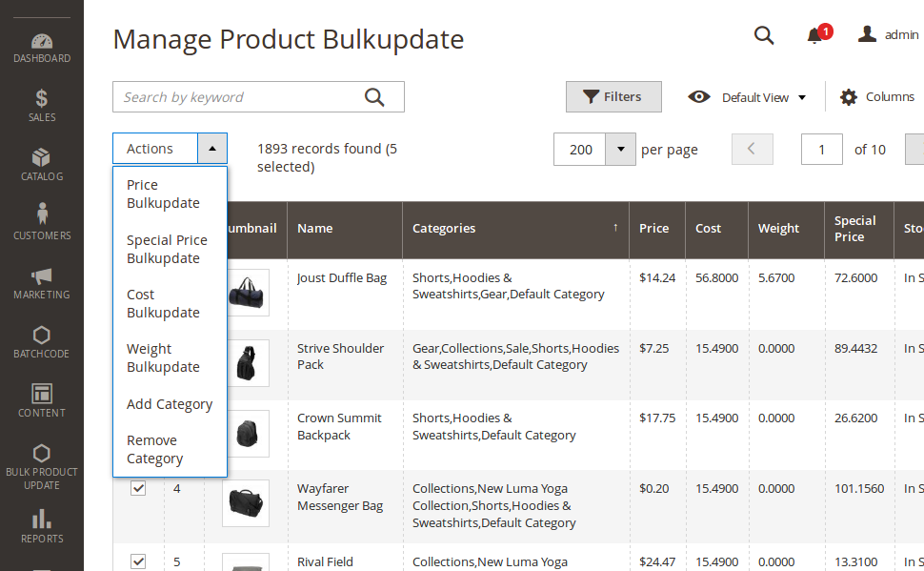Open the per page size dropdown
This screenshot has width=924, height=571.
(x=620, y=150)
